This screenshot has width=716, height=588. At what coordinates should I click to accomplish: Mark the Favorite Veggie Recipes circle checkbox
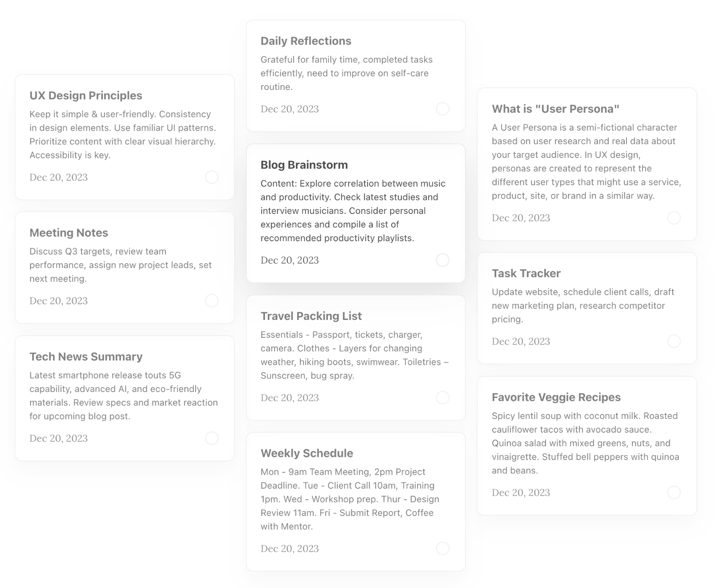(674, 493)
